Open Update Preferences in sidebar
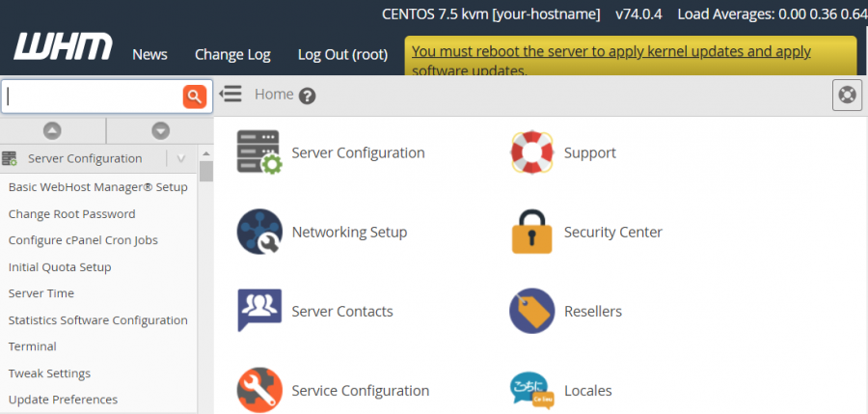Screen dimensions: 868x414 point(63,400)
